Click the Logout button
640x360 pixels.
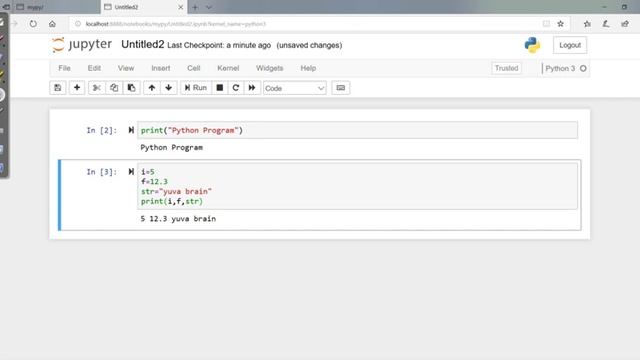pyautogui.click(x=570, y=45)
